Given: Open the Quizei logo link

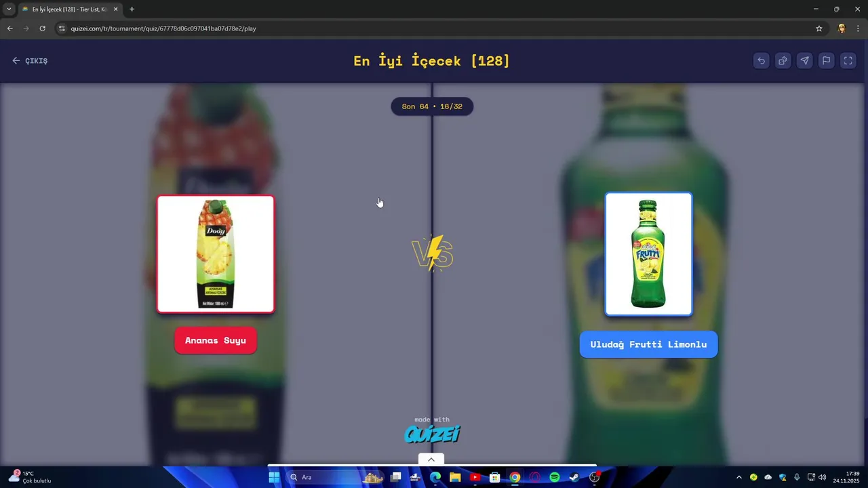Looking at the screenshot, I should (432, 433).
